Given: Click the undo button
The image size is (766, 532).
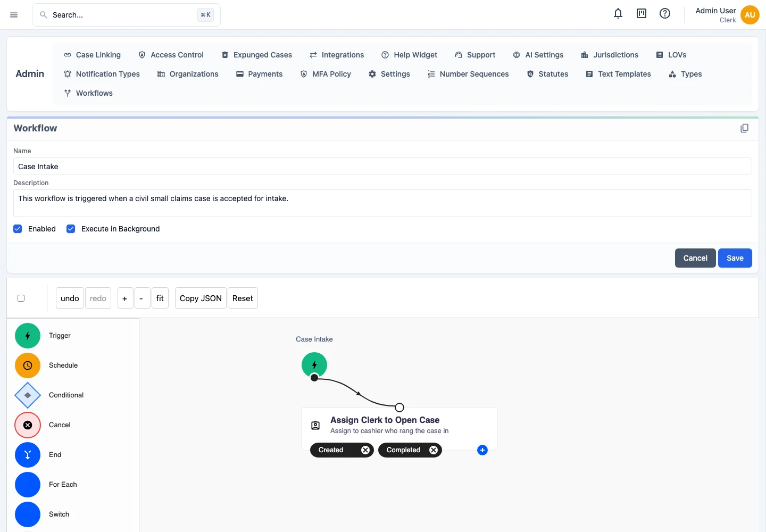Looking at the screenshot, I should tap(70, 298).
